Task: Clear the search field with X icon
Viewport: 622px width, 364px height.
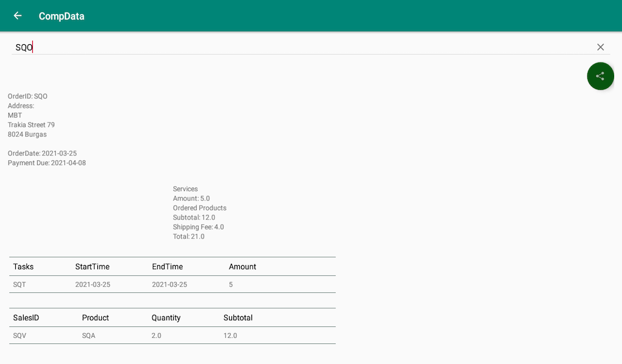Action: coord(600,47)
